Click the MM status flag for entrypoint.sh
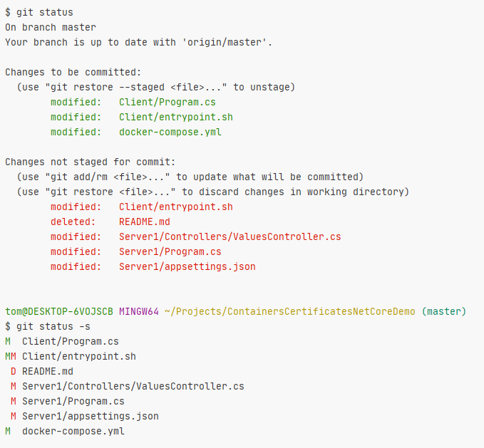 coord(11,356)
